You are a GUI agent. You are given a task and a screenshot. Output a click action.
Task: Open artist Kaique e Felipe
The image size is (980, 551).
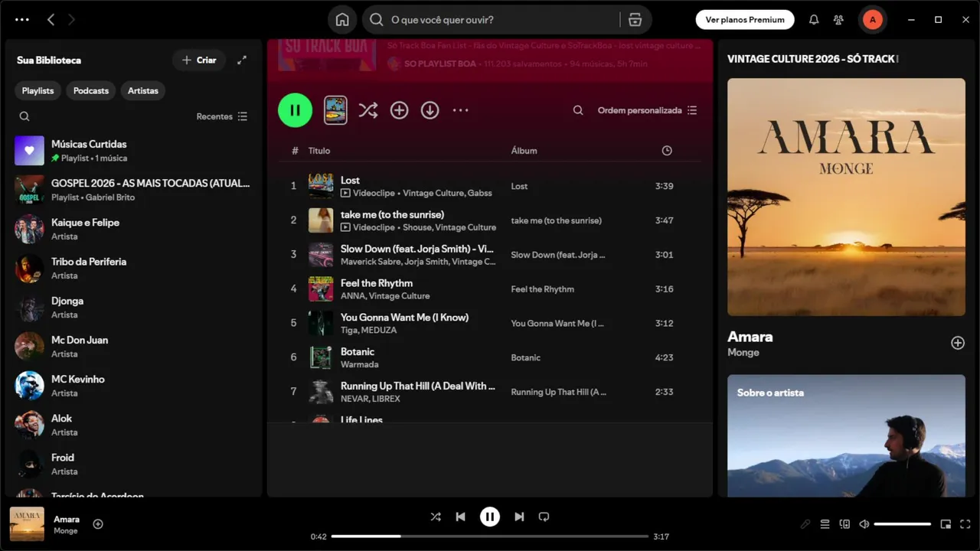(x=133, y=229)
